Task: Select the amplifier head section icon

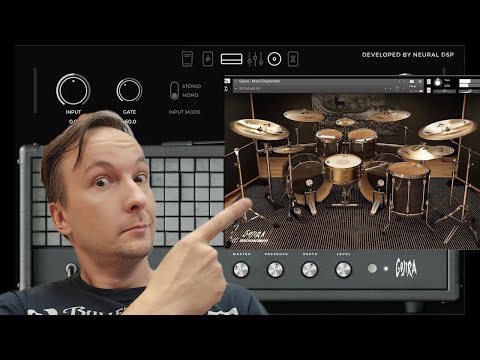Action: pyautogui.click(x=231, y=59)
